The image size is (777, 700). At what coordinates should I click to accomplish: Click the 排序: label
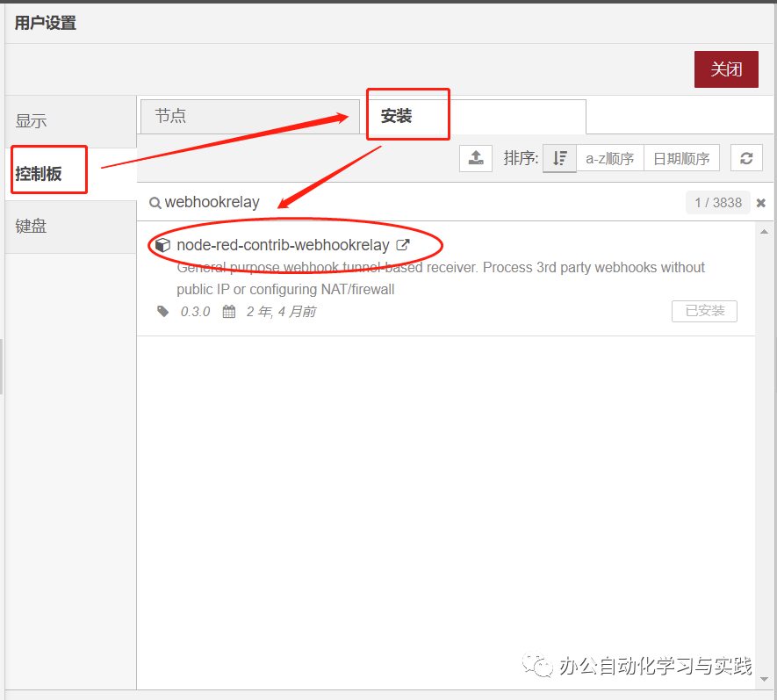pyautogui.click(x=521, y=158)
